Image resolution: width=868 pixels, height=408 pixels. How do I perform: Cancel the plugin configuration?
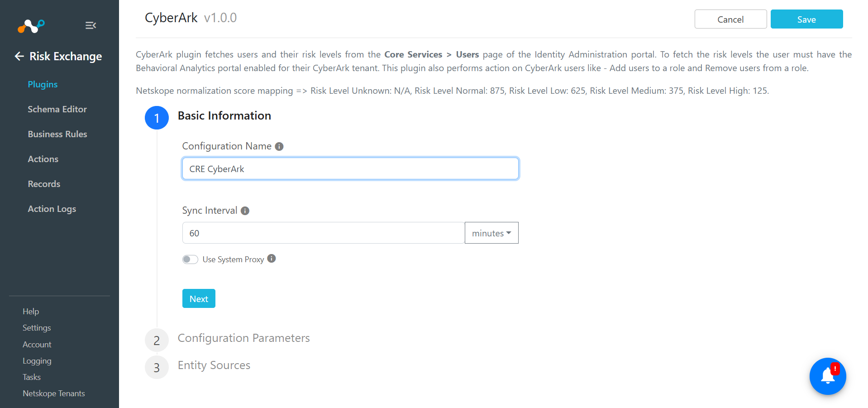pyautogui.click(x=730, y=19)
